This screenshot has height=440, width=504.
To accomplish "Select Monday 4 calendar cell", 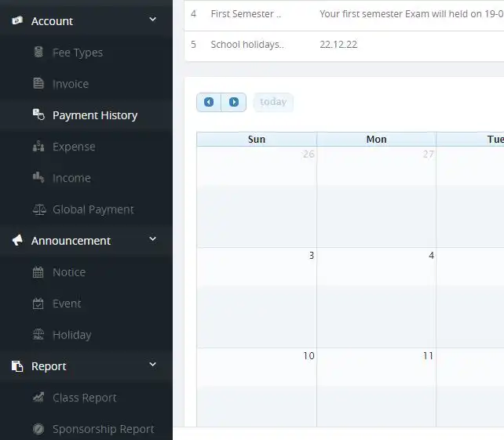I will 376,290.
